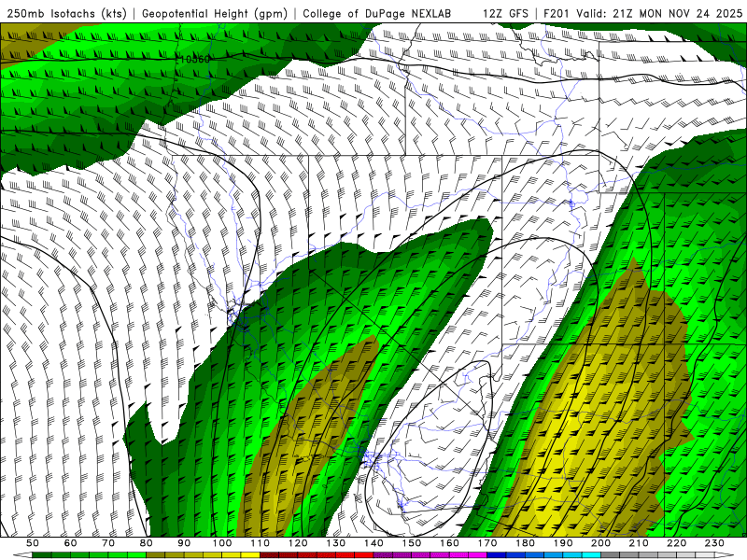Click the 140 value on the color scale
747x560 pixels.
(373, 543)
